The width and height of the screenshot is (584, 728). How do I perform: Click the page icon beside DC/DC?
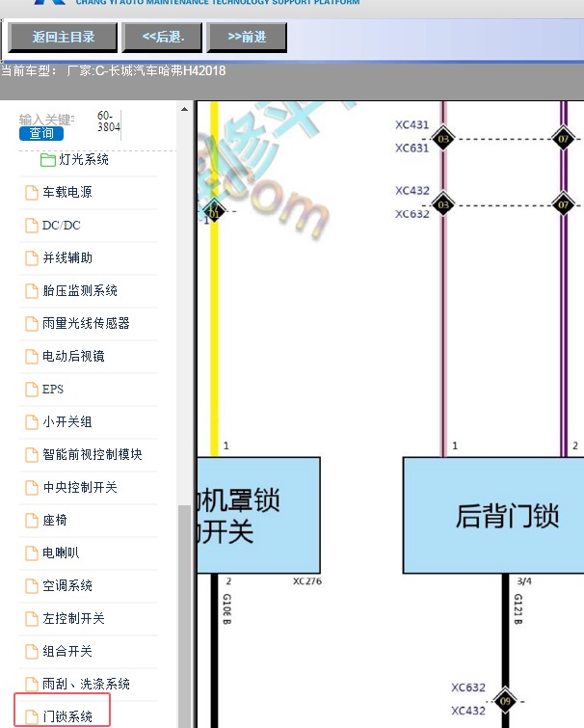click(32, 226)
